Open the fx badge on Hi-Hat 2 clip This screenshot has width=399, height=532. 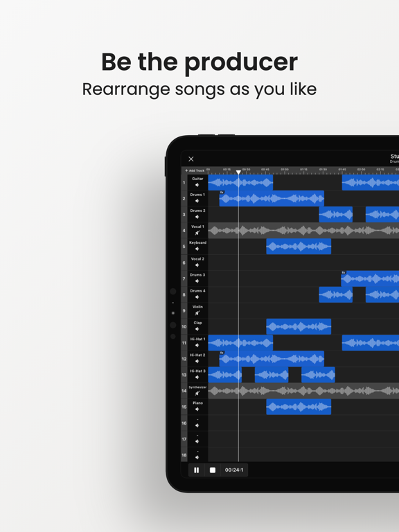(222, 353)
